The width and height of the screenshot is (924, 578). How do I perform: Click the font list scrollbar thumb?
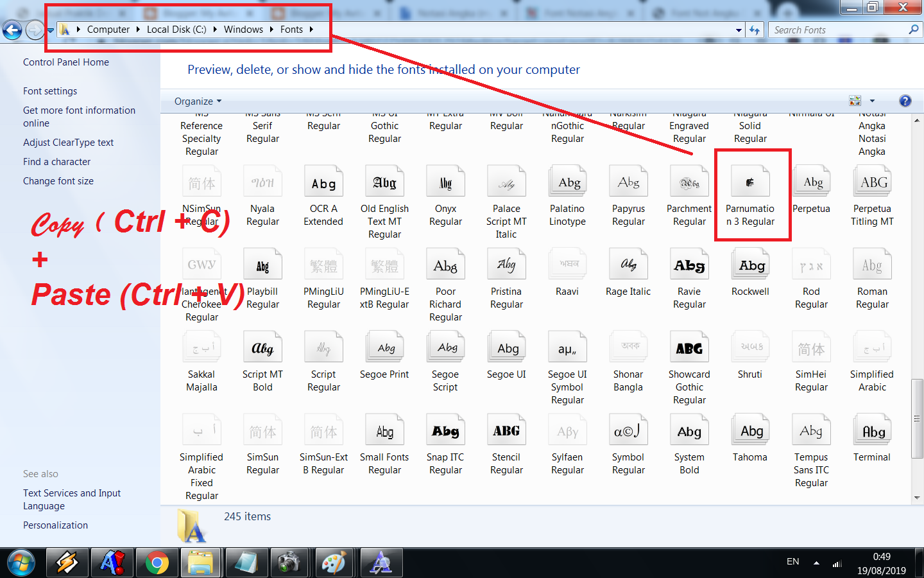(917, 418)
